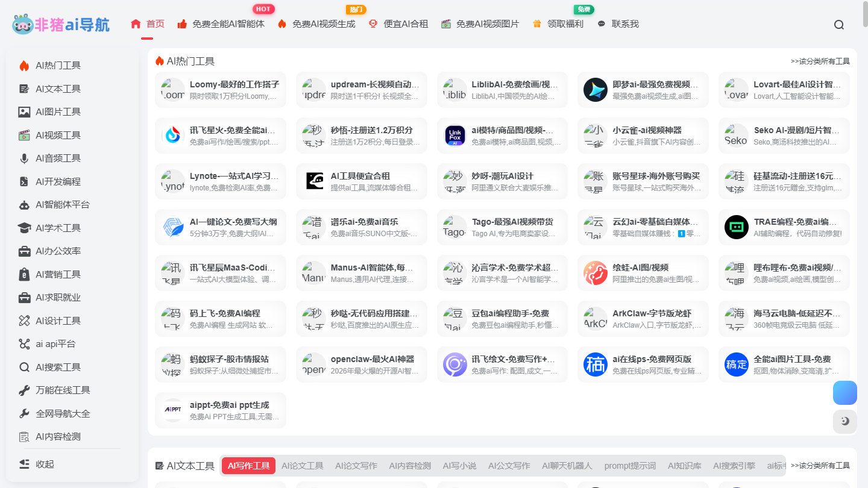Click the 非猪ai导航 pig logo
The width and height of the screenshot is (868, 488).
[61, 24]
